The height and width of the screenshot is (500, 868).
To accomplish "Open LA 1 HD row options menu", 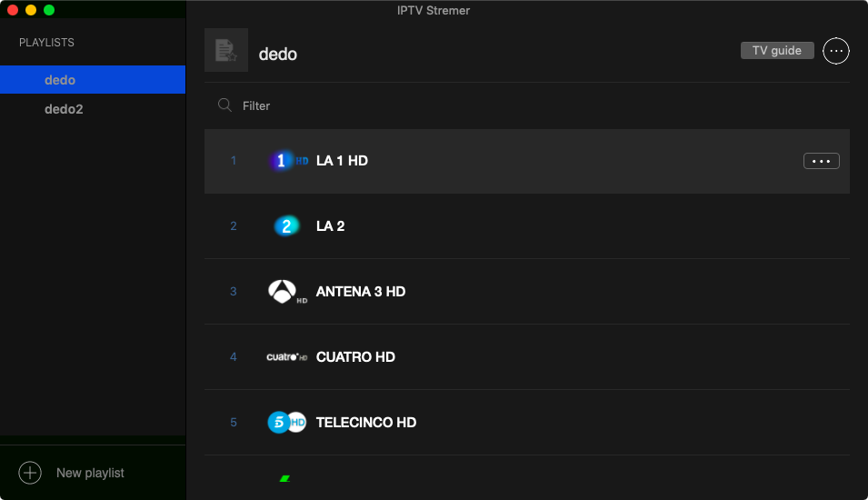I will click(x=821, y=161).
